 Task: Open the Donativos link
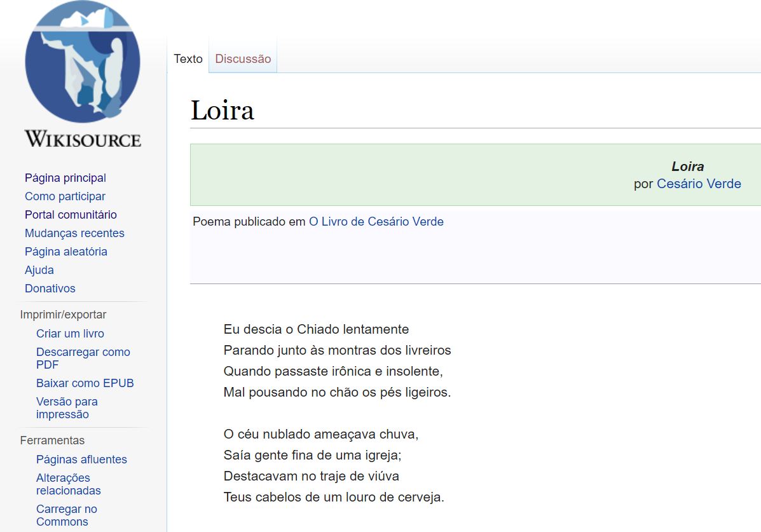[50, 289]
